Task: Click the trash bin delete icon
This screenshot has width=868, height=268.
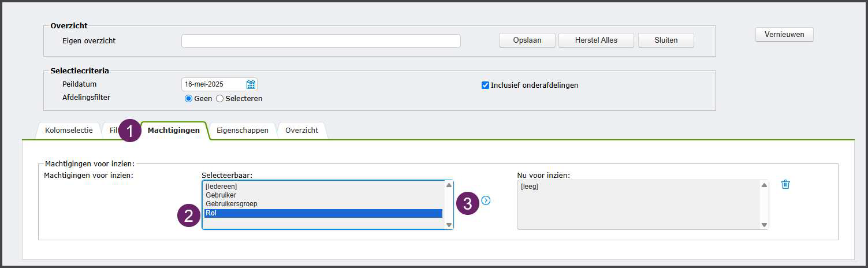Action: click(x=785, y=184)
